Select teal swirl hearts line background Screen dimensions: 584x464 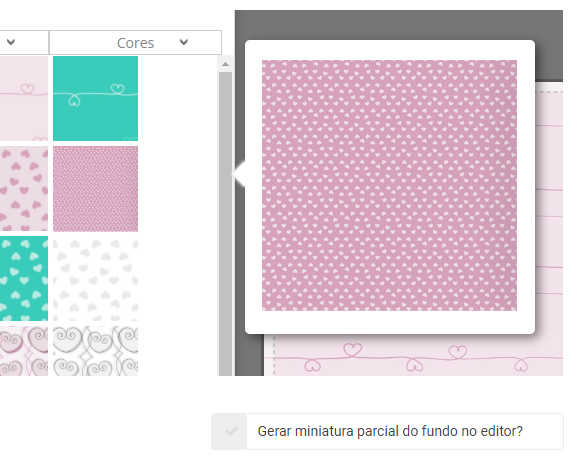[95, 99]
